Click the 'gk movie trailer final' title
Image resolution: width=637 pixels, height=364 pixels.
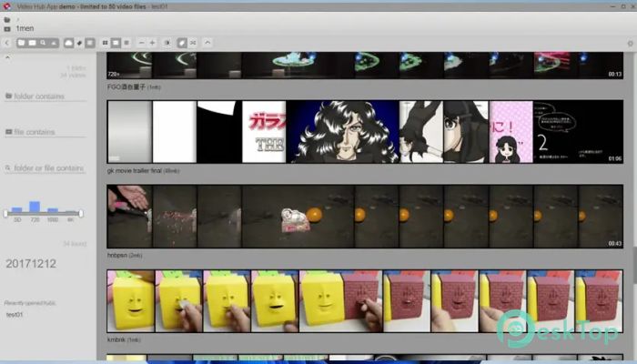135,171
